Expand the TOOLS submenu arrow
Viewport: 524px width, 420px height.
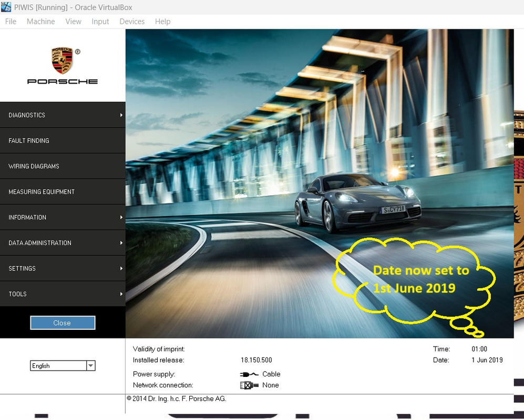121,294
